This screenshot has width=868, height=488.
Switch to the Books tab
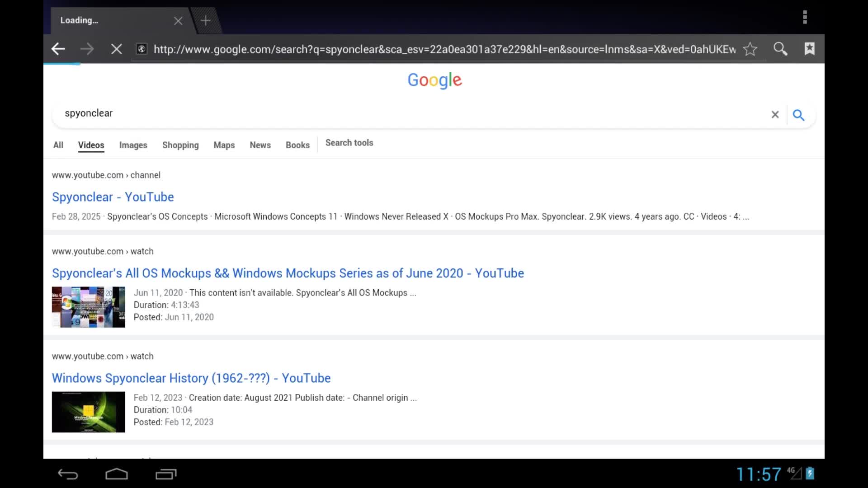coord(297,145)
